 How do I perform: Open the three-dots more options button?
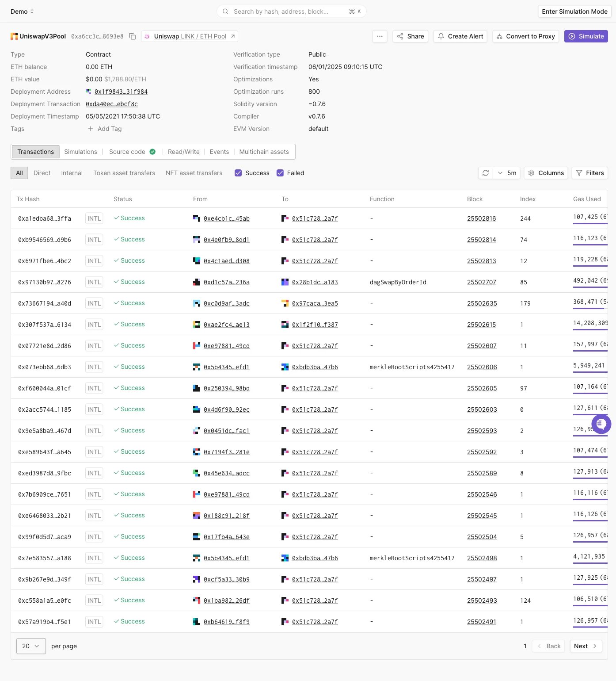pos(380,36)
